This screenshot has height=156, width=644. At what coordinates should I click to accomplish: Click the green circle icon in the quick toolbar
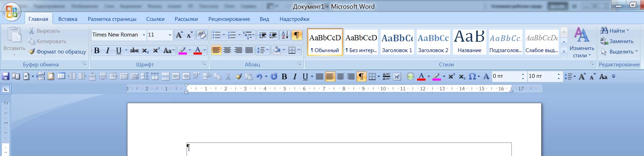click(x=411, y=77)
